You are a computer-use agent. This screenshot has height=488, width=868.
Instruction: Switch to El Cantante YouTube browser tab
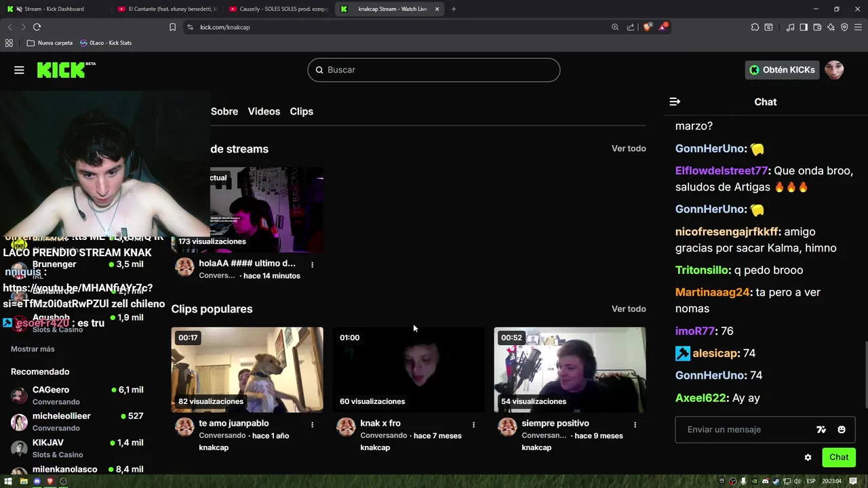click(x=167, y=9)
